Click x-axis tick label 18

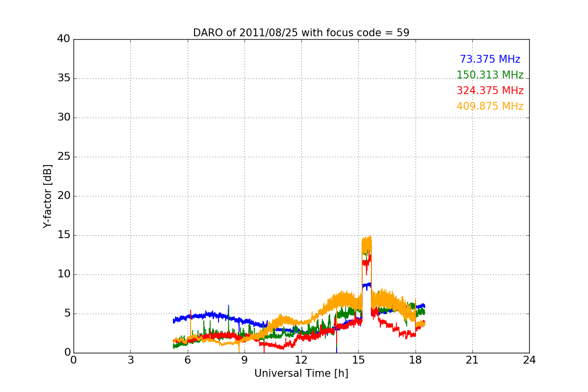click(x=415, y=360)
